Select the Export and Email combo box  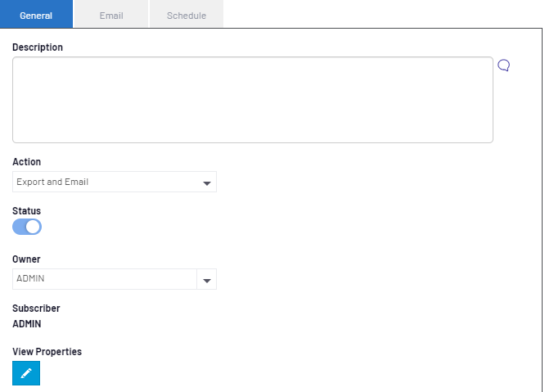[115, 182]
